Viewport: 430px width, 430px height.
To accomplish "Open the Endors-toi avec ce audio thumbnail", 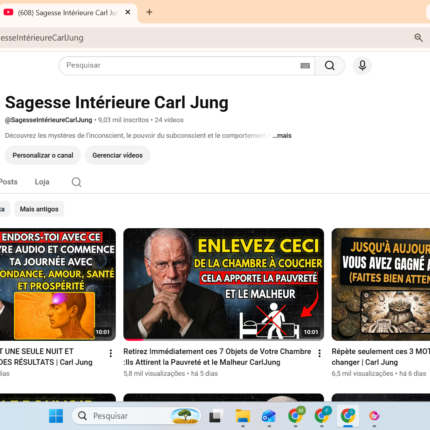I will (58, 284).
